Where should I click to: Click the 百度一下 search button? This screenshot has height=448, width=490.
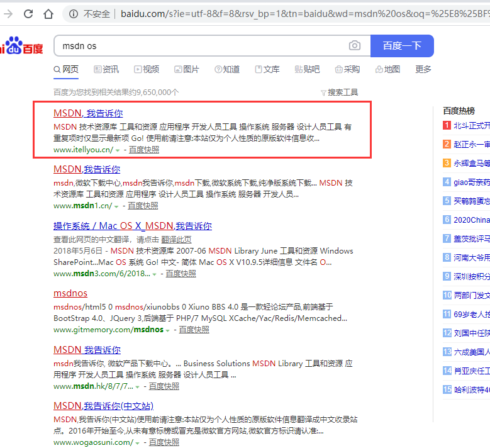tap(402, 46)
